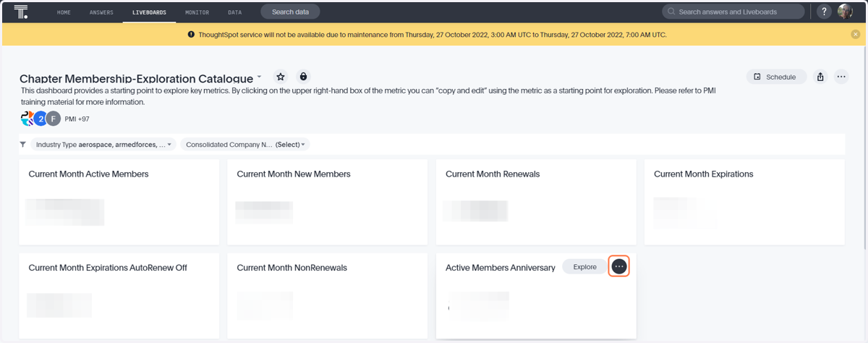
Task: Expand the Liveboard title dropdown arrow
Action: coord(259,77)
